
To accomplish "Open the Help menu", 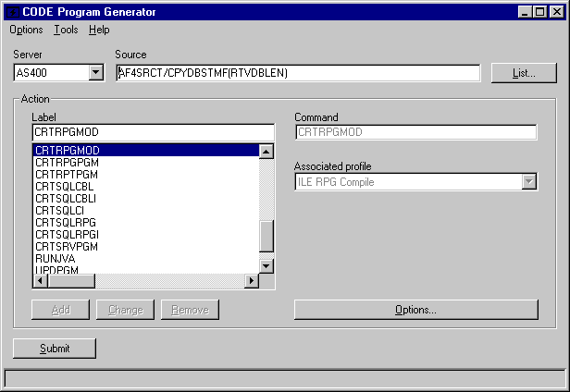I will coord(99,30).
